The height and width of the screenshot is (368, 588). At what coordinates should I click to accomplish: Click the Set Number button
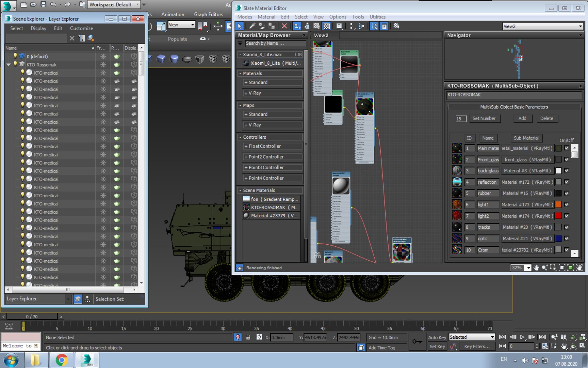(484, 118)
